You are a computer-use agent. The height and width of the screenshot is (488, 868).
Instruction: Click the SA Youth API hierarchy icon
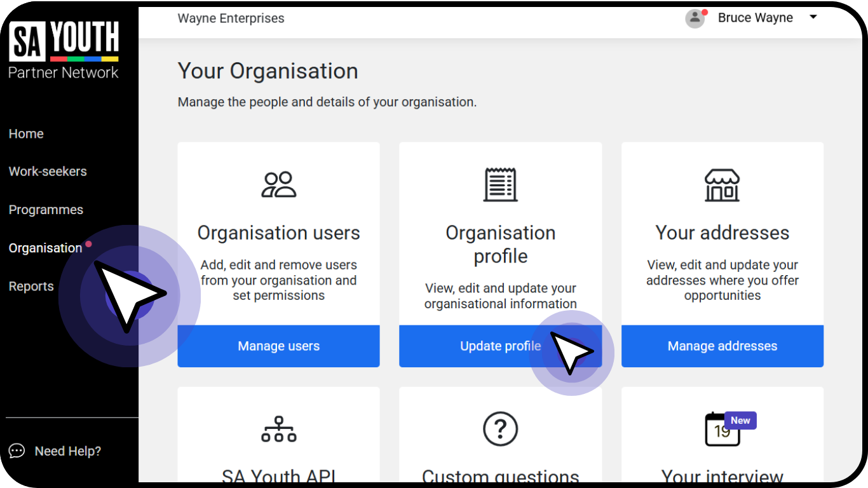click(279, 429)
